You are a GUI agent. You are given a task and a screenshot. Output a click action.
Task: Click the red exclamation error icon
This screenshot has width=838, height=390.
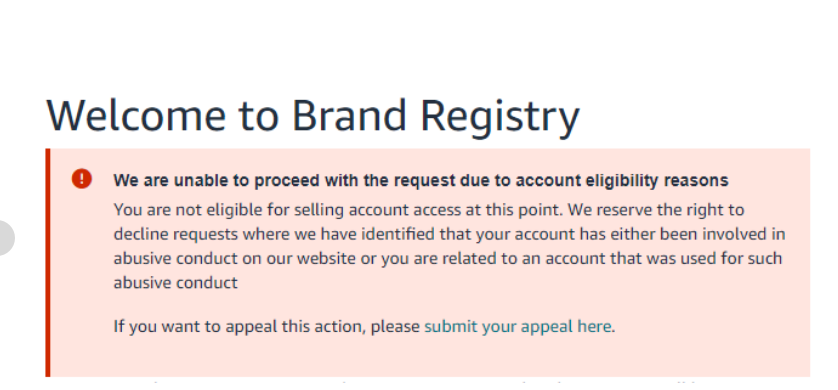click(82, 178)
